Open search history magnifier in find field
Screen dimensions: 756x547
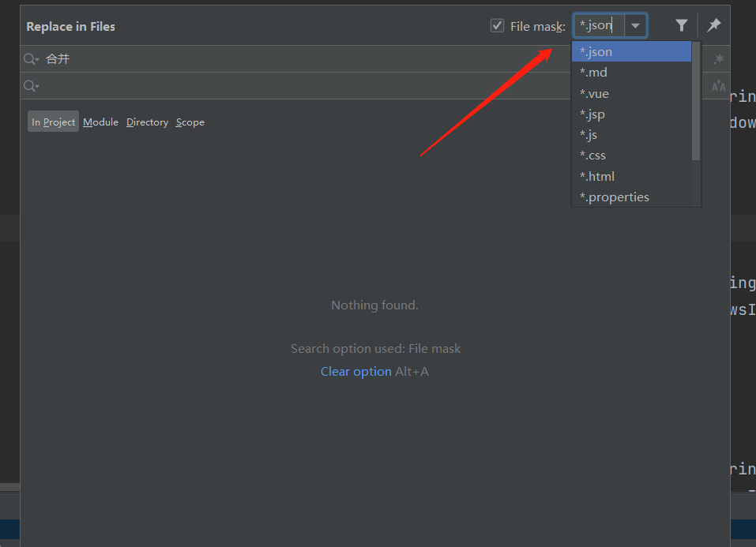(x=31, y=59)
